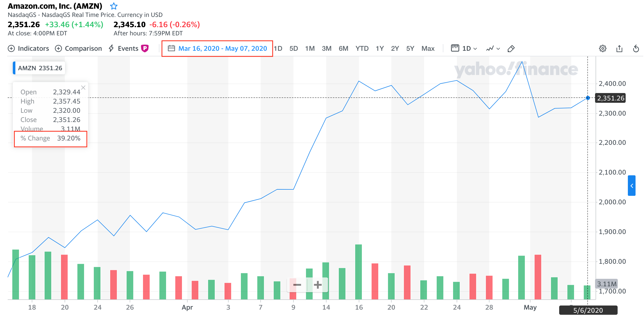Select the 2Y time range
Image resolution: width=644 pixels, height=325 pixels.
pyautogui.click(x=395, y=48)
